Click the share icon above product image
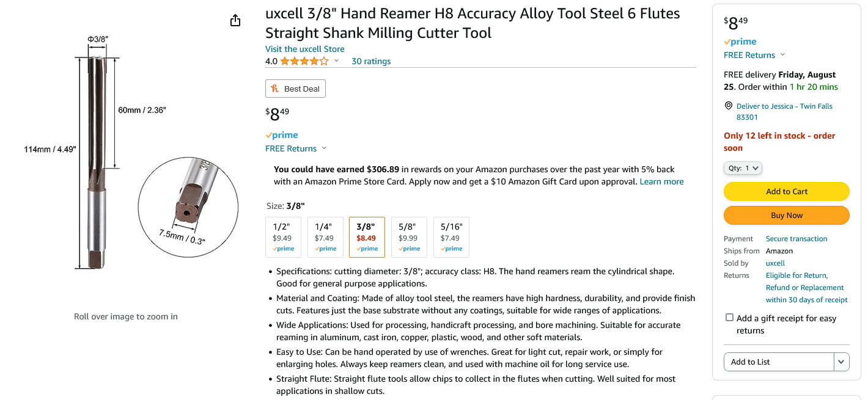This screenshot has height=400, width=868. coord(235,21)
